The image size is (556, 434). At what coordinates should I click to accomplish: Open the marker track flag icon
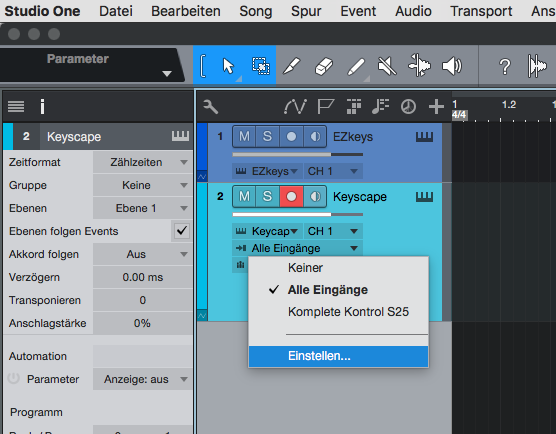pos(326,106)
